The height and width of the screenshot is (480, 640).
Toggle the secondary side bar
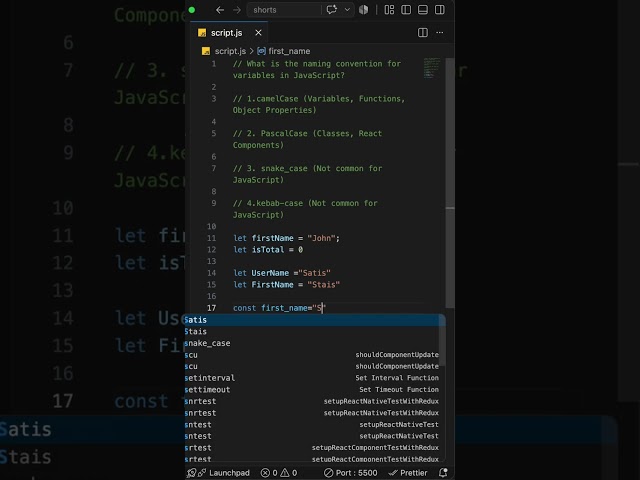click(440, 10)
